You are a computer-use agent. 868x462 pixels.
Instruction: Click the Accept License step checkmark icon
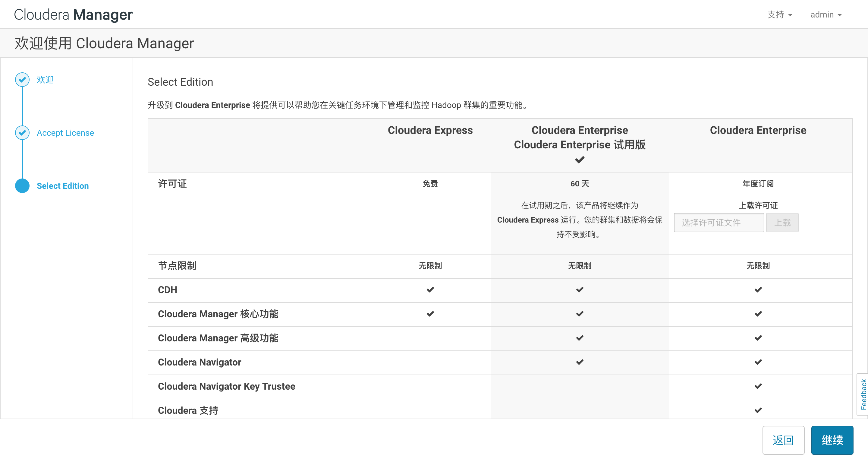click(x=22, y=132)
